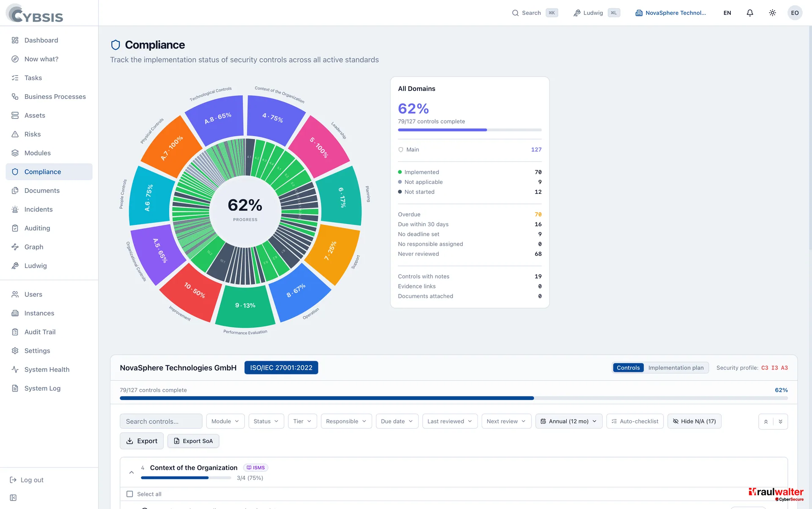Screen dimensions: 812x509
Task: Click the Export SoA button
Action: coord(193,441)
